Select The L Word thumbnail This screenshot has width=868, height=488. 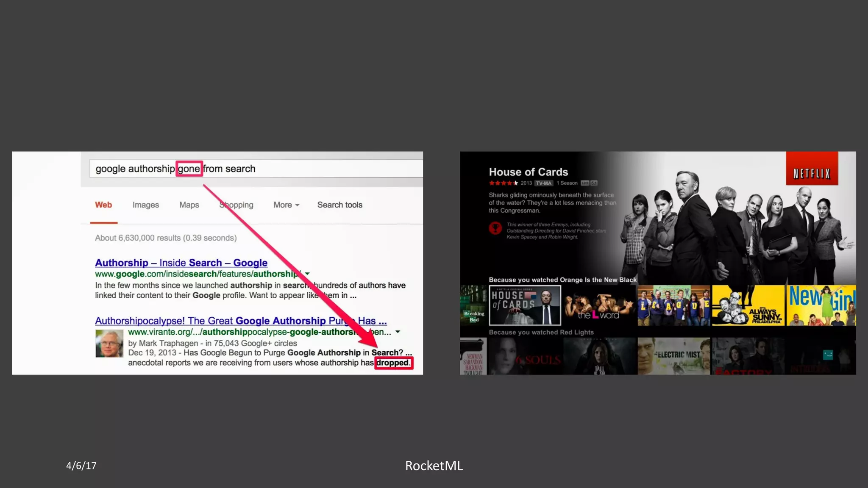pyautogui.click(x=598, y=305)
